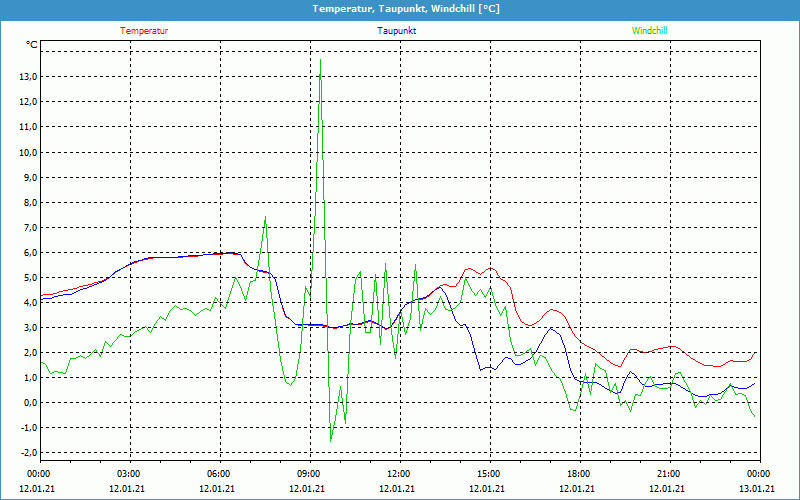This screenshot has width=800, height=500.
Task: Click the green "Windchill" legend label
Action: click(650, 31)
